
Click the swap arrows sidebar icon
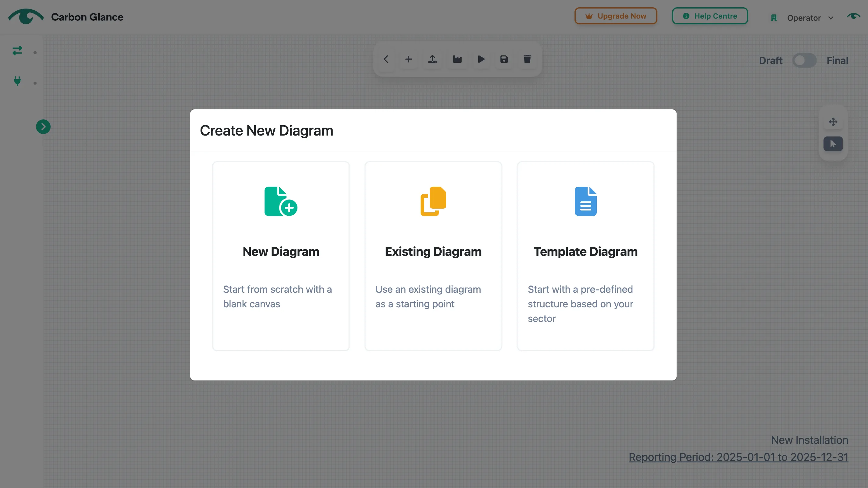pyautogui.click(x=17, y=51)
